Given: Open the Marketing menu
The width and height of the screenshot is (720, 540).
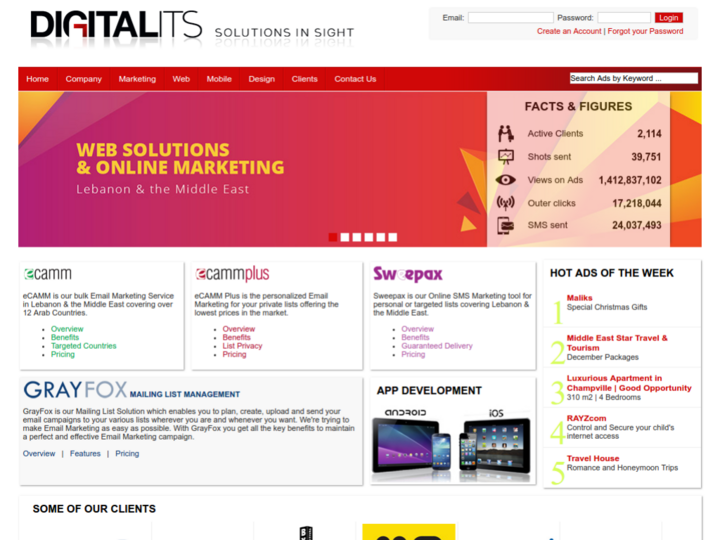Looking at the screenshot, I should pyautogui.click(x=137, y=79).
